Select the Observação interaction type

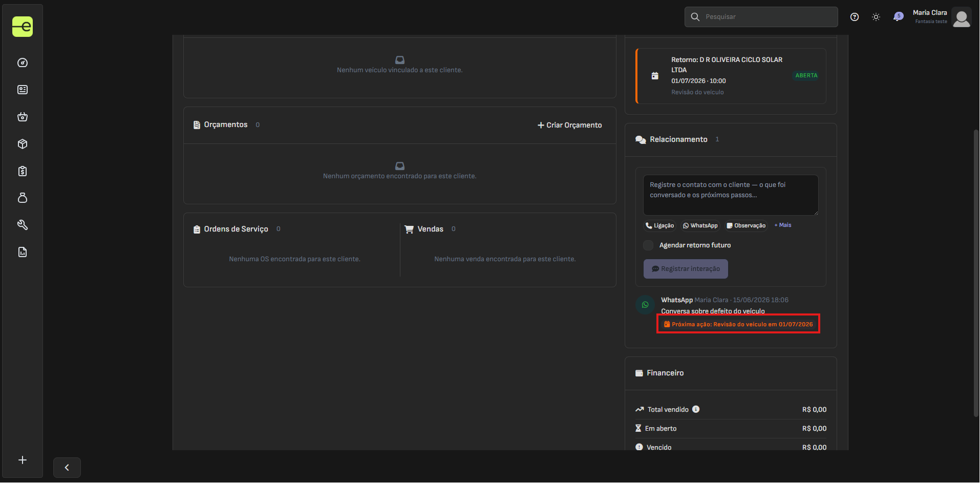746,226
